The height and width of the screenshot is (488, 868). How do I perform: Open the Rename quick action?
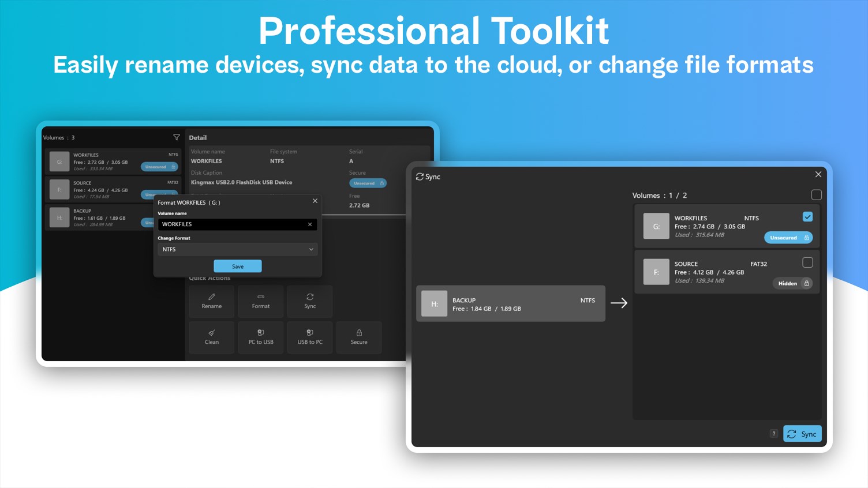click(x=212, y=302)
